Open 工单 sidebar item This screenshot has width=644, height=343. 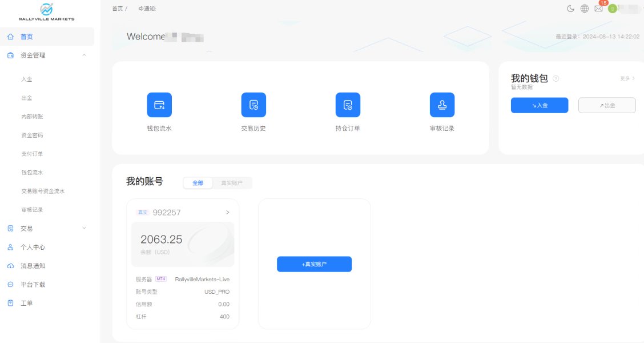coord(27,303)
